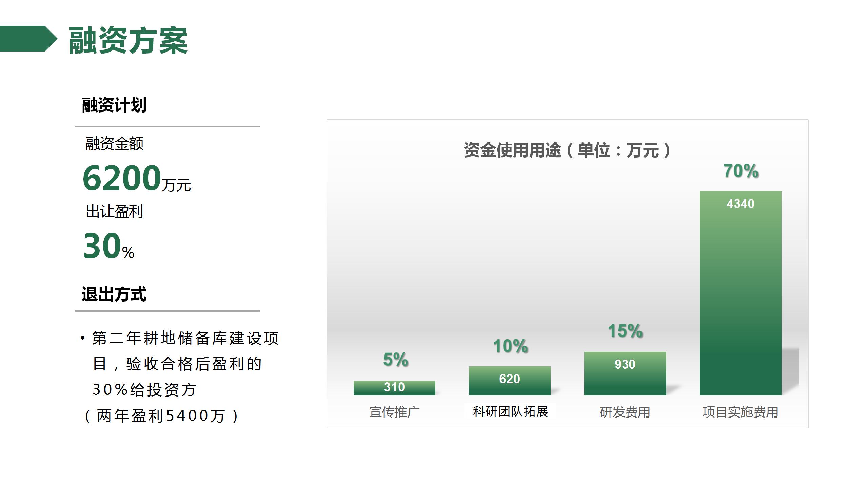Image resolution: width=868 pixels, height=488 pixels.
Task: Select the 出让盈利 label text
Action: tap(115, 211)
